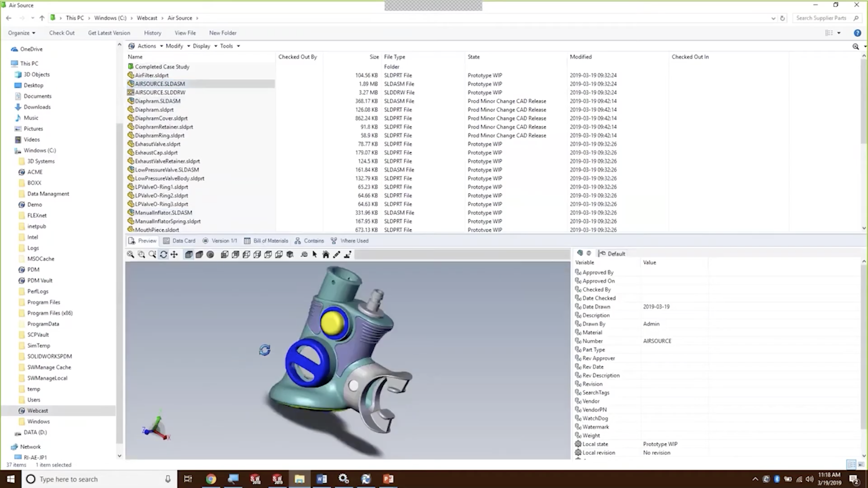The image size is (868, 488).
Task: Click the search magnifier icon above file list
Action: 856,46
